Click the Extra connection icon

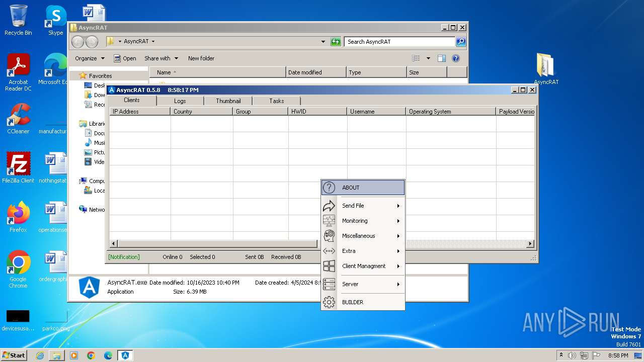(x=329, y=251)
